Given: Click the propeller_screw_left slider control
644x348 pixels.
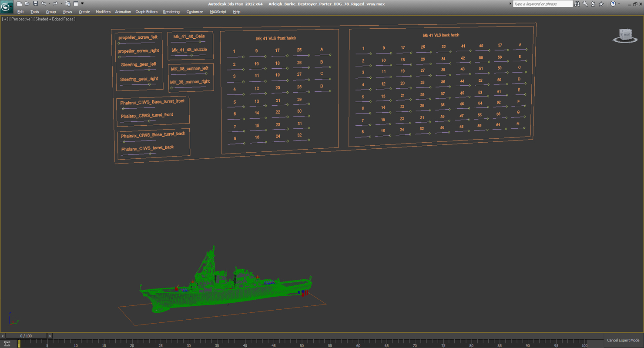Looking at the screenshot, I should 137,43.
